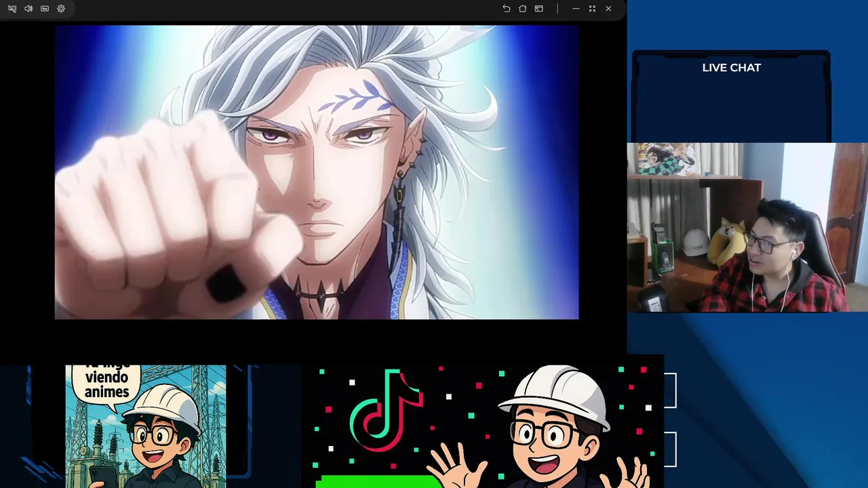Go home using the house icon

[x=522, y=9]
